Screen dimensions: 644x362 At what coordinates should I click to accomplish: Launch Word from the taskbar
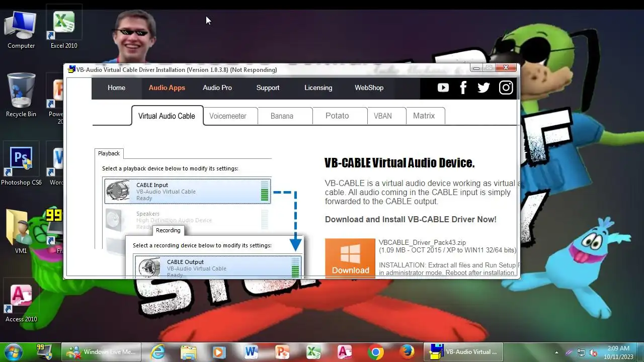point(251,352)
